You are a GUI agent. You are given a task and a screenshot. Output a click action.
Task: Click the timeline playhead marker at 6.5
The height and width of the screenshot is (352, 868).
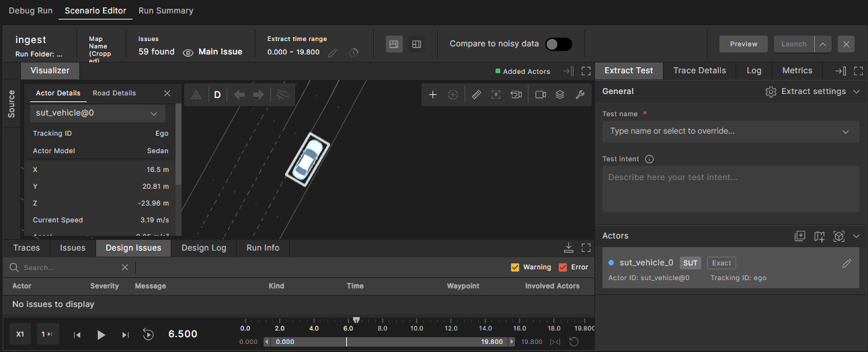tap(356, 320)
